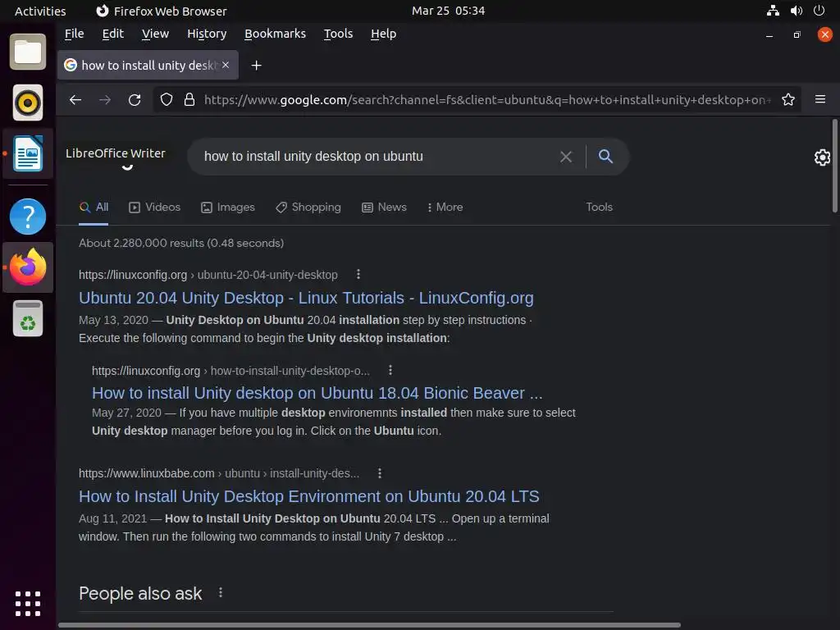Open the Help menu

[x=384, y=34]
